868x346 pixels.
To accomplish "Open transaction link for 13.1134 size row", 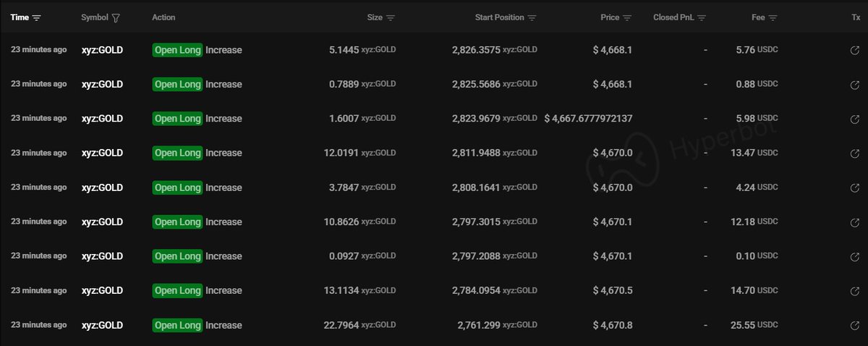I will tap(854, 291).
